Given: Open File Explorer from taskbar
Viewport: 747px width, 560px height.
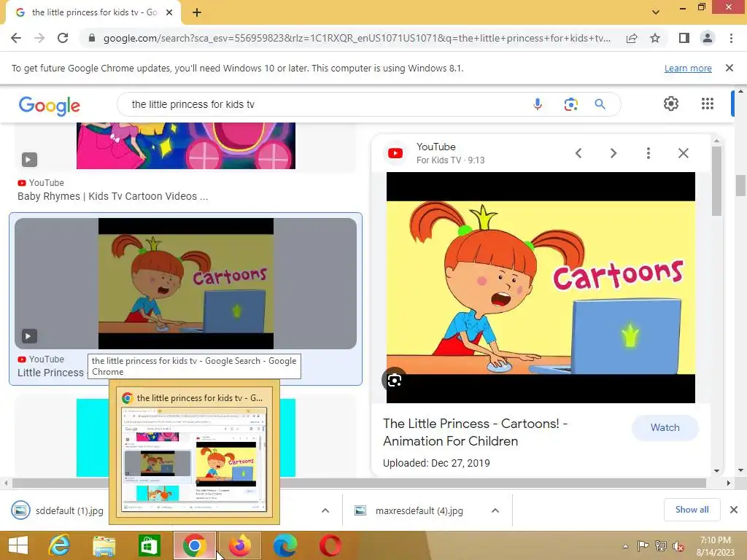Looking at the screenshot, I should coord(104,545).
